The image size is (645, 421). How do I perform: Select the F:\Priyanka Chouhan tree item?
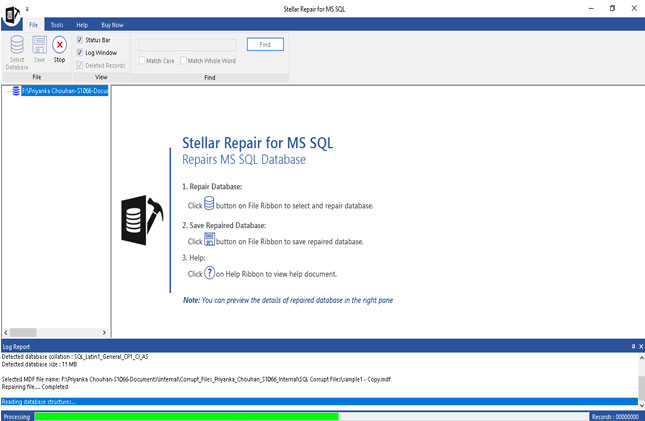65,91
